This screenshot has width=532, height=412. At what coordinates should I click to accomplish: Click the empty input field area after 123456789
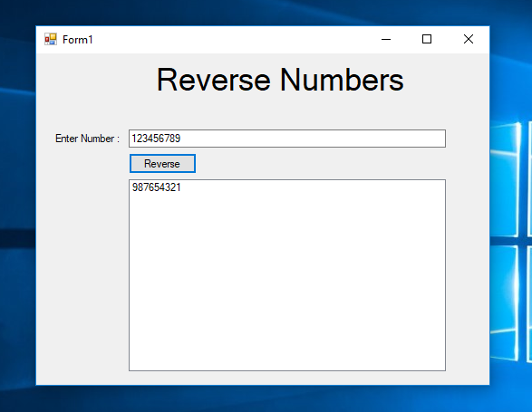coord(312,139)
